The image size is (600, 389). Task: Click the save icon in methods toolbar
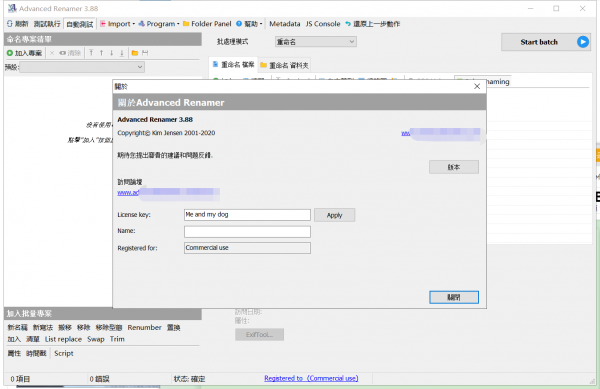coord(145,53)
